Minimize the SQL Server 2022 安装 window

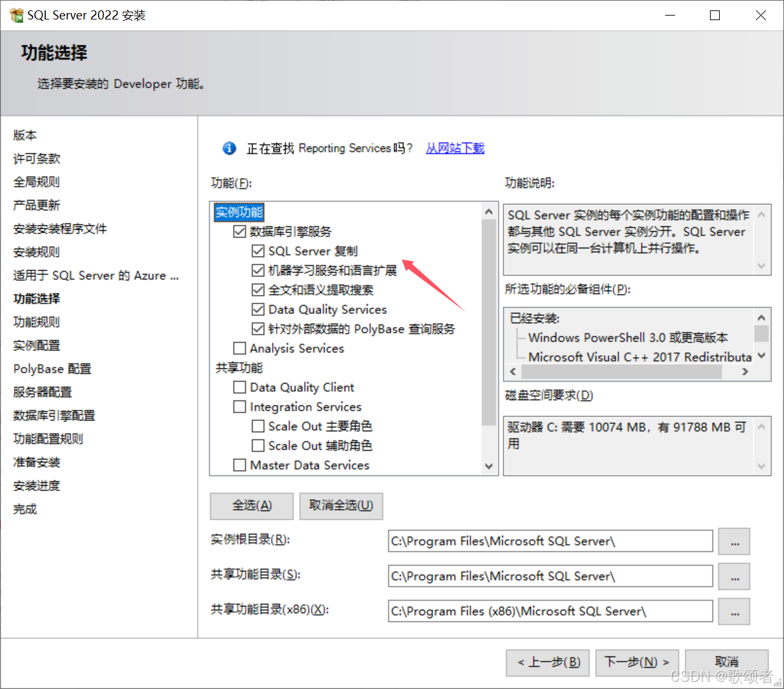670,16
